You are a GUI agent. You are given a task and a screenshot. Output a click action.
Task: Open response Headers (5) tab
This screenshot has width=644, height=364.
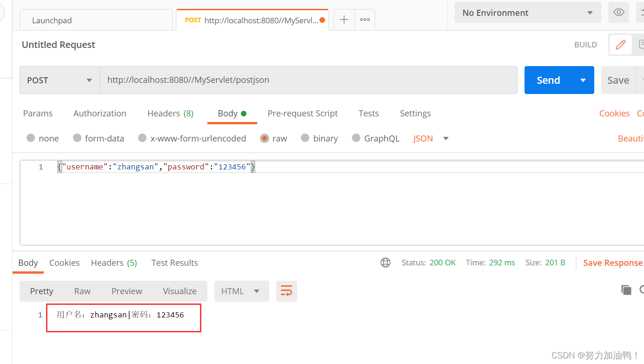[114, 263]
